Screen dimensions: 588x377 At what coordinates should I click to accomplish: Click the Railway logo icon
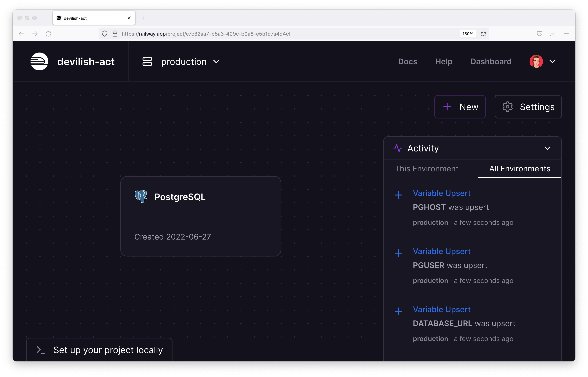click(x=39, y=61)
